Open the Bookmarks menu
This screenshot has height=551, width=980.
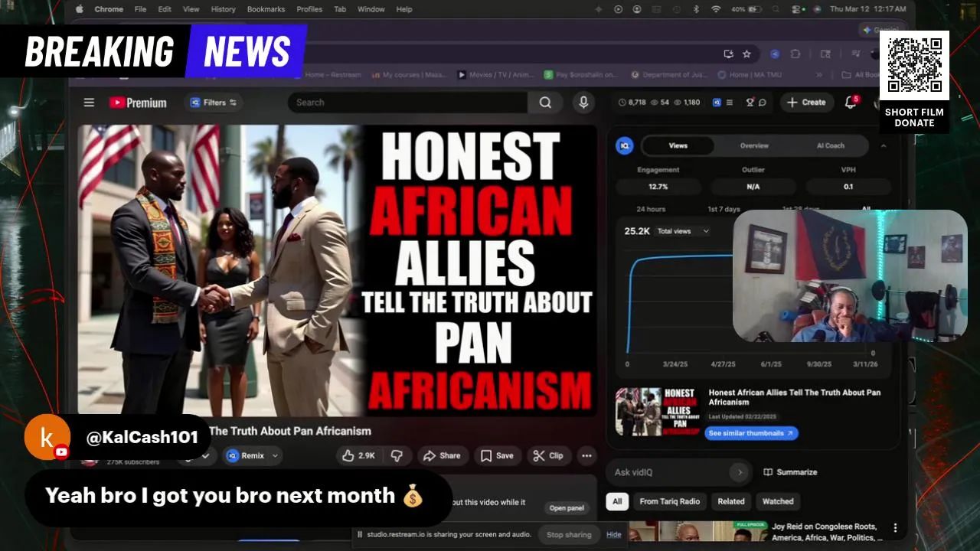click(x=266, y=9)
